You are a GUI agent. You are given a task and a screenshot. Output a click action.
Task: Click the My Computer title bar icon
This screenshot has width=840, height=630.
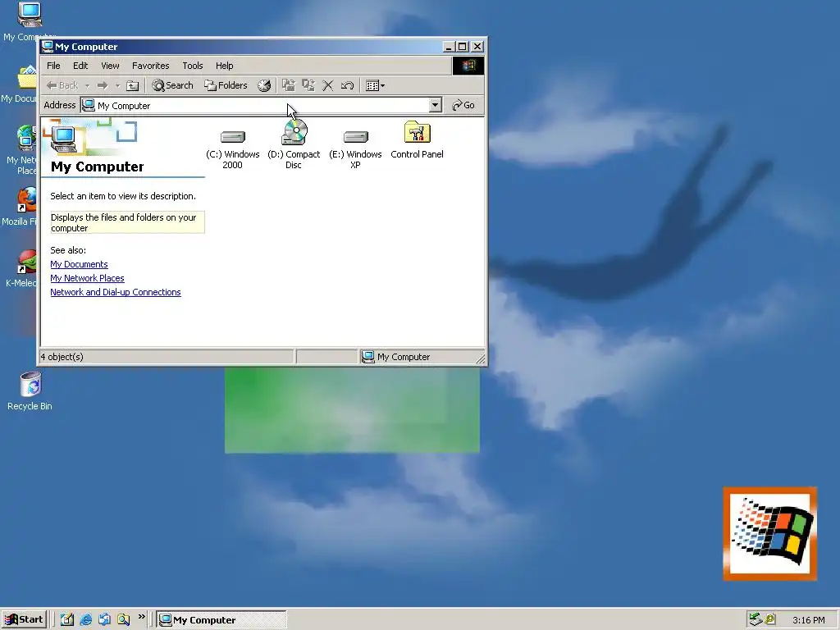[47, 47]
